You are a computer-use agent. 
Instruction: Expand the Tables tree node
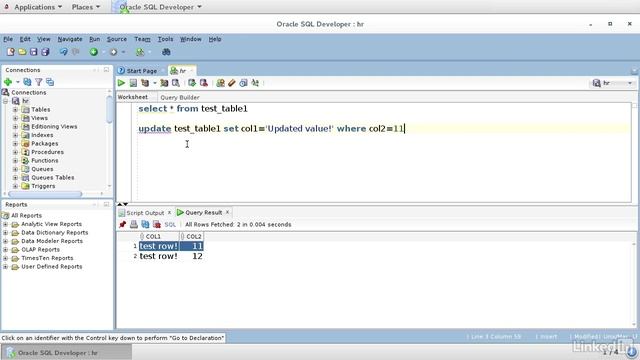[15, 109]
